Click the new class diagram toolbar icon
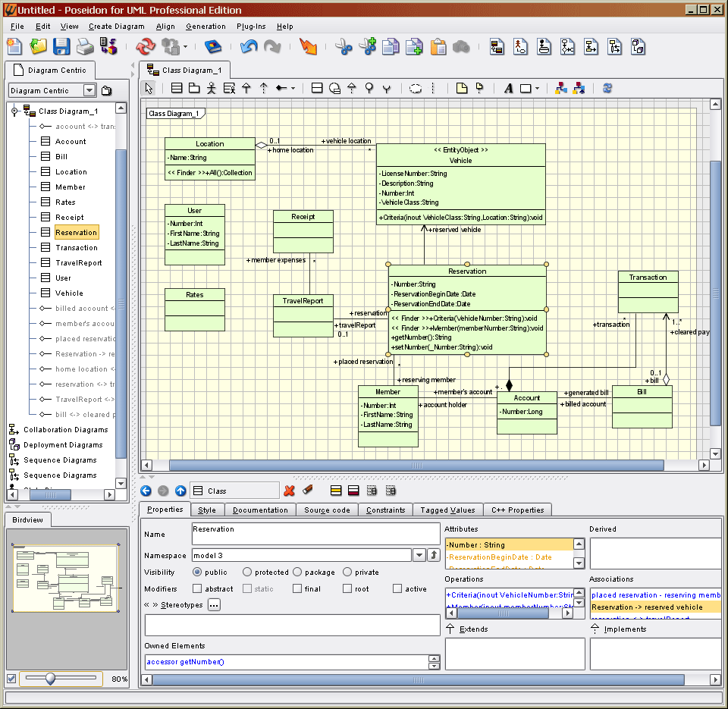Screen dimensions: 728x709 point(497,47)
